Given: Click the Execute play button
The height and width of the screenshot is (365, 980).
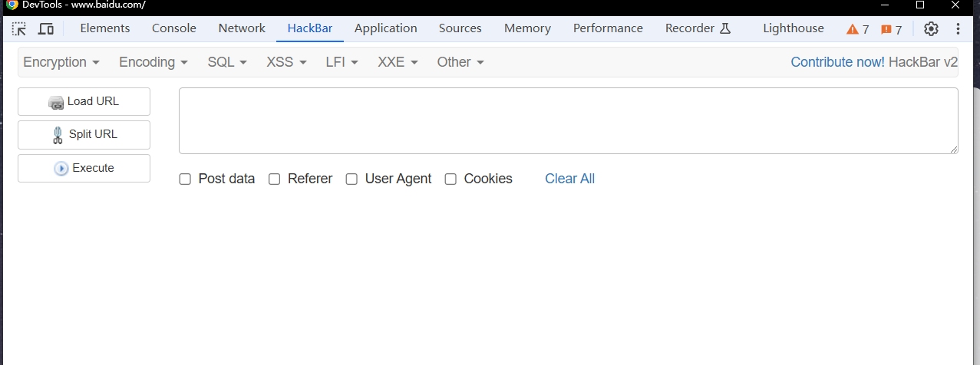Looking at the screenshot, I should coord(84,168).
